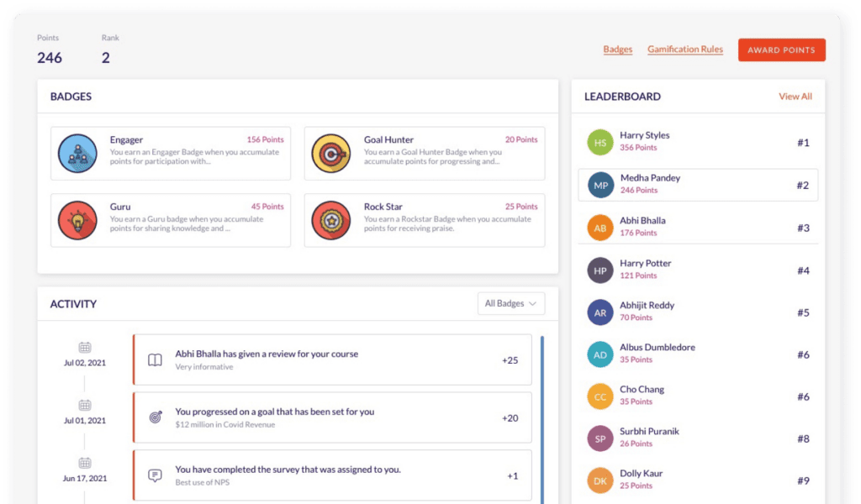Screen dimensions: 861x504
Task: Open the Badges navigation link
Action: click(x=618, y=50)
